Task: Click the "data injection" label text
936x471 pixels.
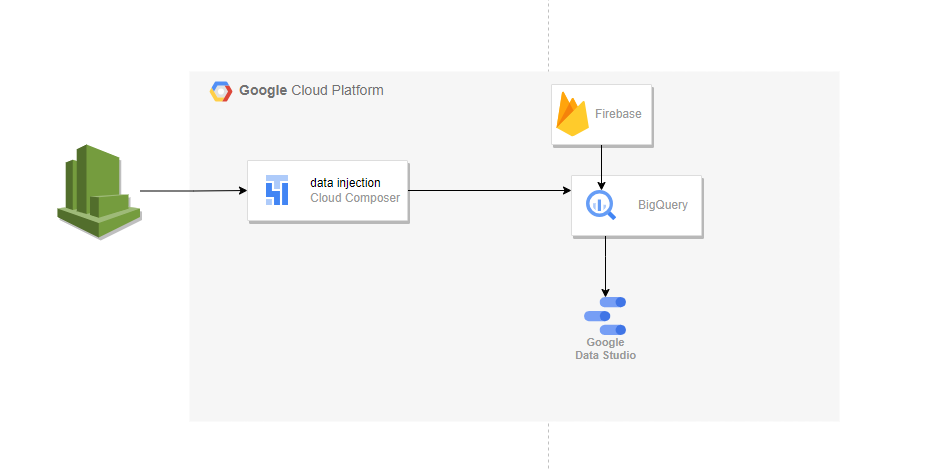Action: click(345, 183)
